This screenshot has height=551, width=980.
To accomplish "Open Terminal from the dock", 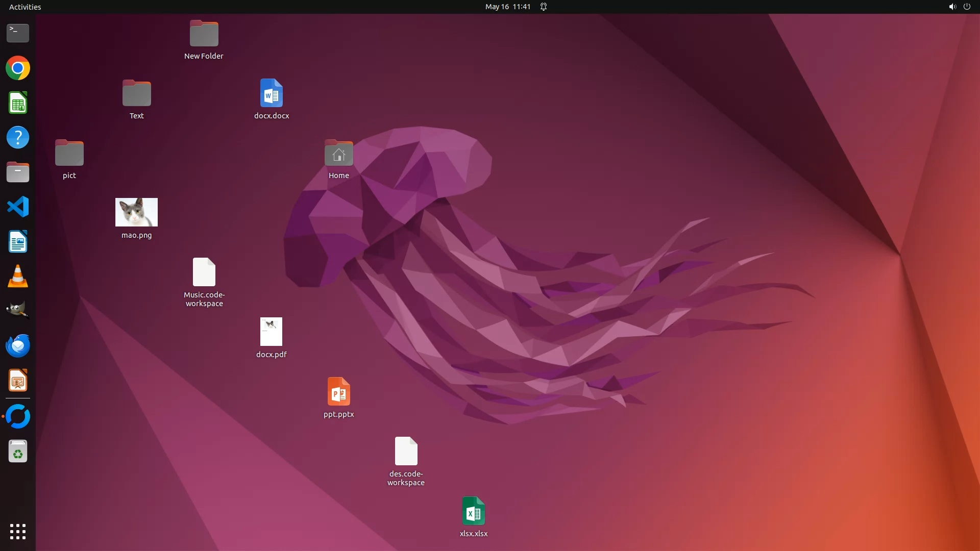I will [18, 33].
